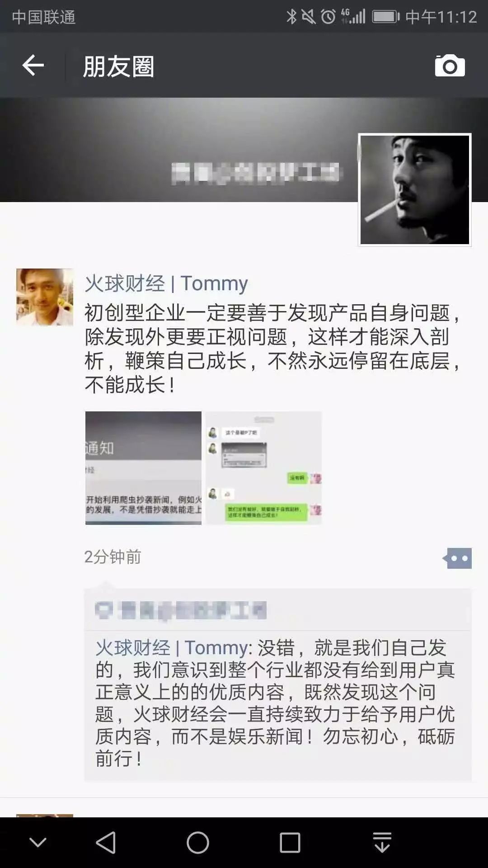
Task: Tap the 朋友圈 title in header
Action: 118,66
